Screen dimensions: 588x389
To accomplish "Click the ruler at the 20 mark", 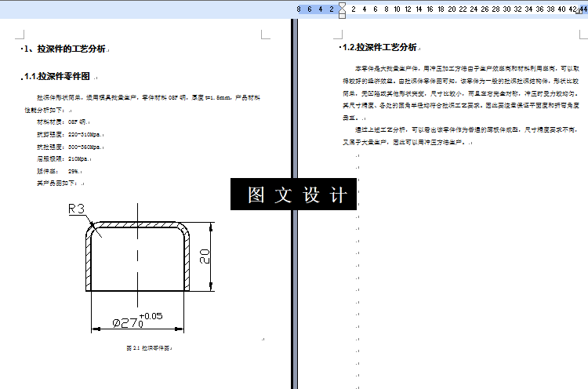I will point(452,9).
